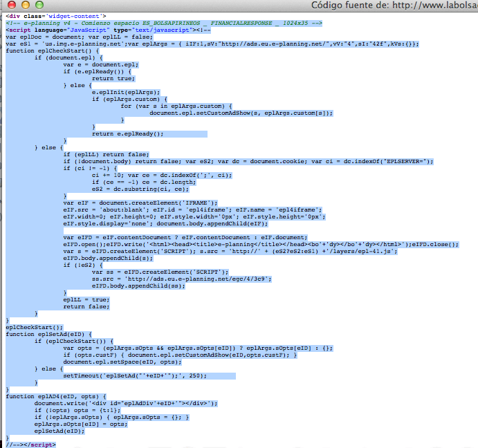478x448 pixels.
Task: Click line 'document.epl.setSpace(eID, opts);'
Action: pos(122,362)
